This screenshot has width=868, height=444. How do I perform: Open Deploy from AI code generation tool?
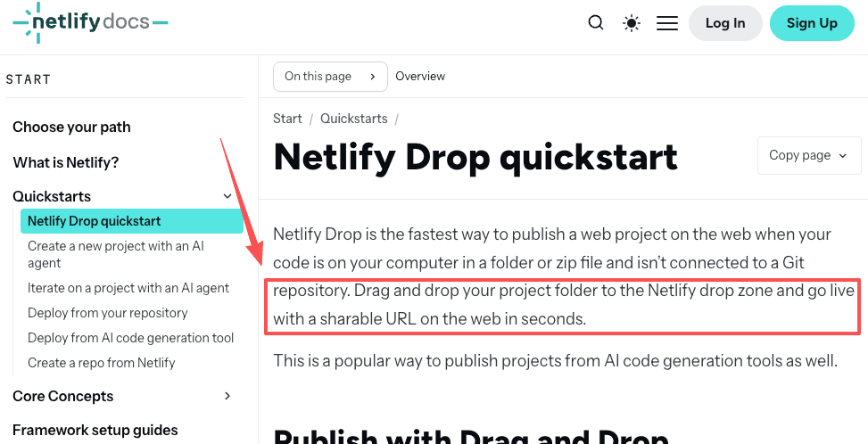130,338
